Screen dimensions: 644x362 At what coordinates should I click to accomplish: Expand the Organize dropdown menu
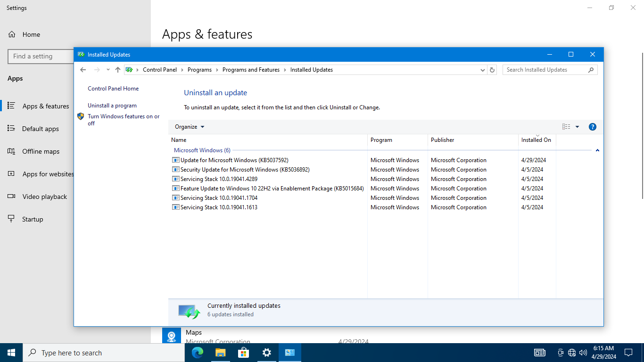pos(190,127)
